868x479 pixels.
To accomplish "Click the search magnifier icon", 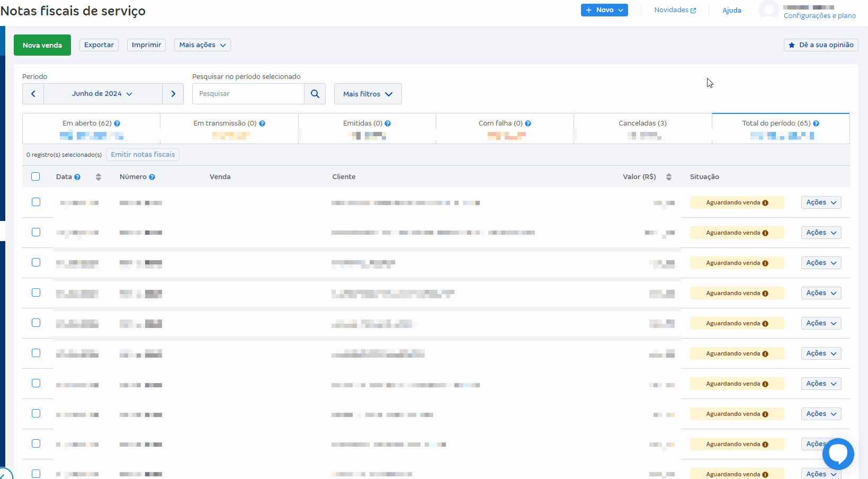I will click(x=315, y=94).
